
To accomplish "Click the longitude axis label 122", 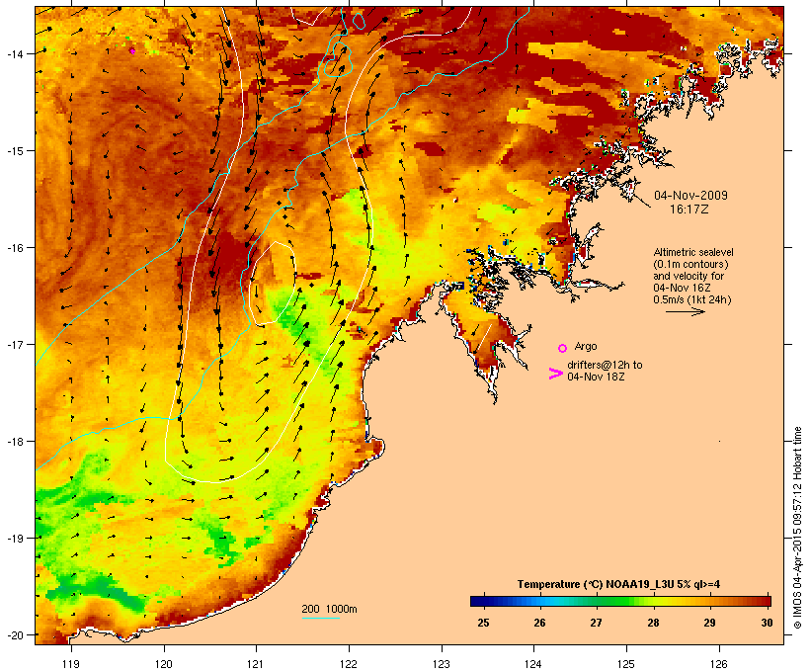I will click(x=349, y=664).
